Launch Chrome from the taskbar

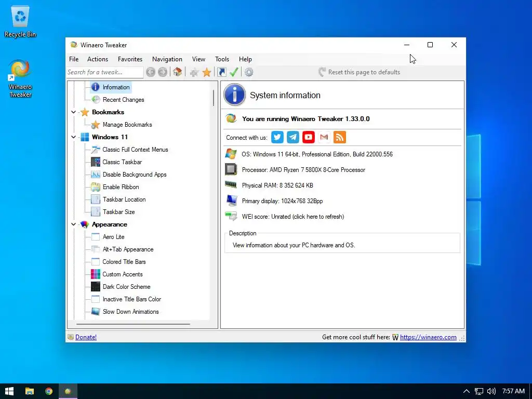point(49,391)
